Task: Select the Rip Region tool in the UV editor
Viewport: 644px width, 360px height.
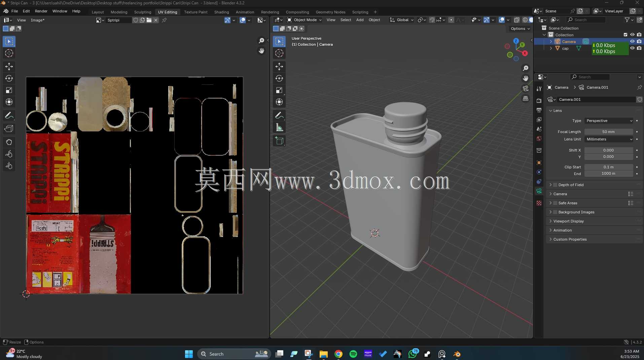Action: pos(9,129)
